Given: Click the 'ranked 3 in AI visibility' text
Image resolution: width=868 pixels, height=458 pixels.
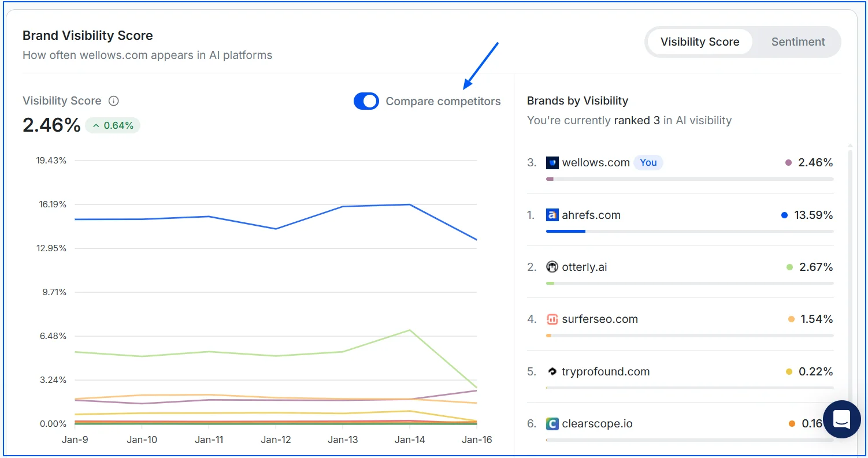Looking at the screenshot, I should click(673, 120).
